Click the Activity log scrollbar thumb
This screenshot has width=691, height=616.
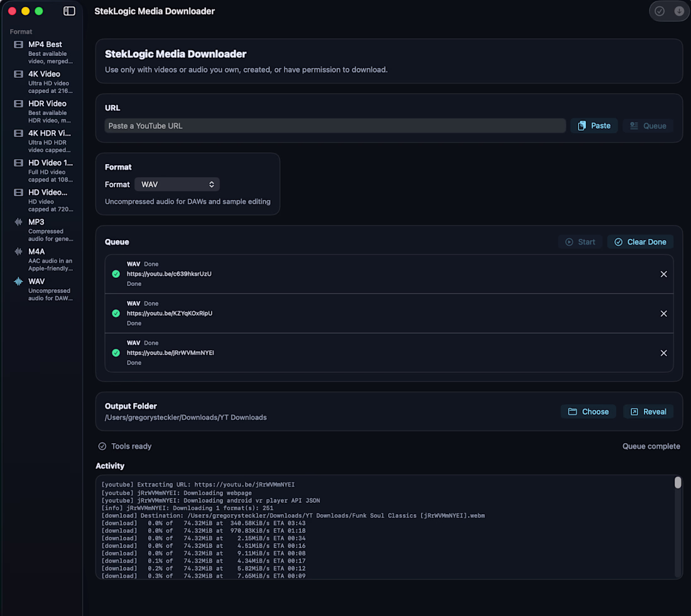[678, 482]
